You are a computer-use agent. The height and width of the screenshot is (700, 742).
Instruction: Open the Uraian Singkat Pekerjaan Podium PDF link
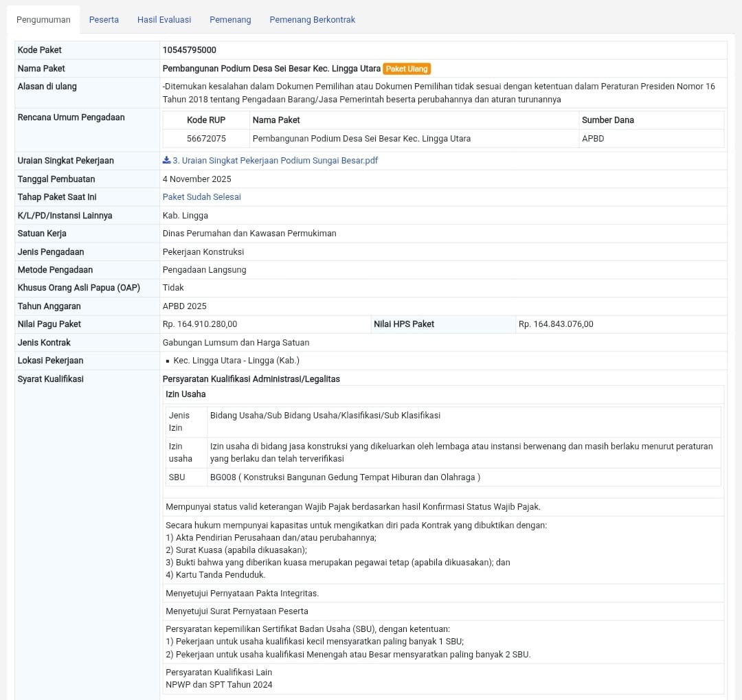pyautogui.click(x=275, y=161)
